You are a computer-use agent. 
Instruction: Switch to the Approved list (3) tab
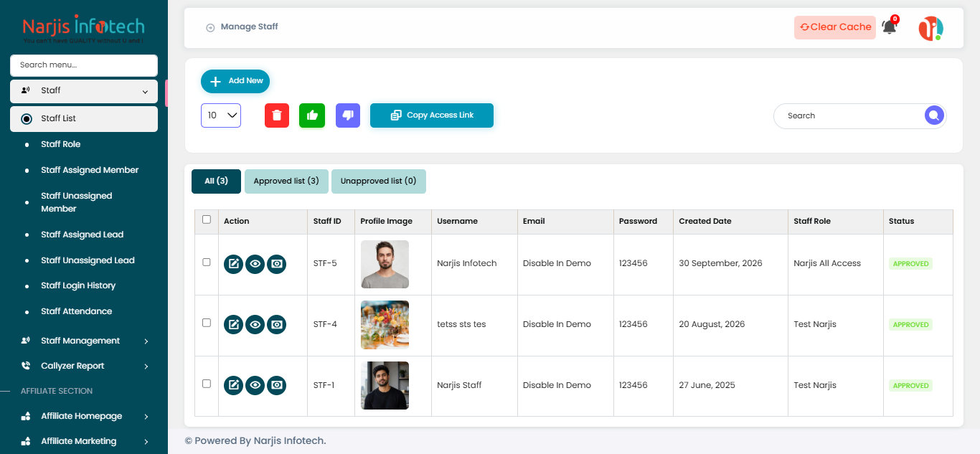tap(286, 181)
